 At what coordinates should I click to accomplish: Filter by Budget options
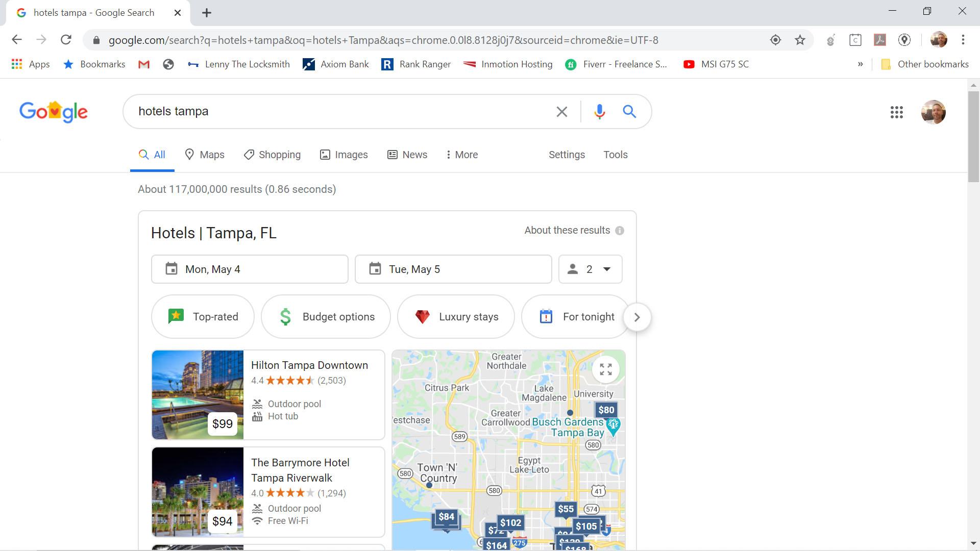[x=326, y=317]
